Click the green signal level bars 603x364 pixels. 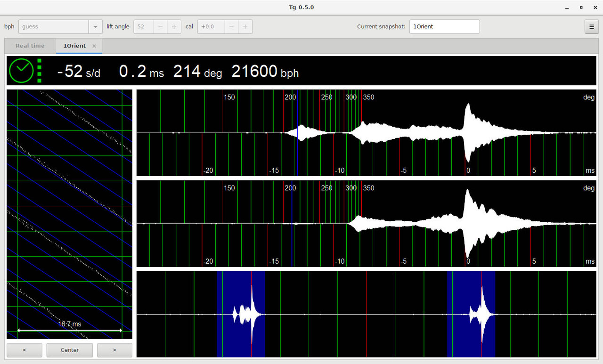39,71
